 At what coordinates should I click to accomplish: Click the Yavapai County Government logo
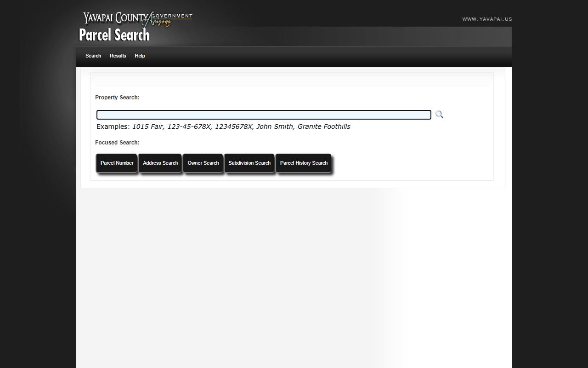pyautogui.click(x=137, y=18)
